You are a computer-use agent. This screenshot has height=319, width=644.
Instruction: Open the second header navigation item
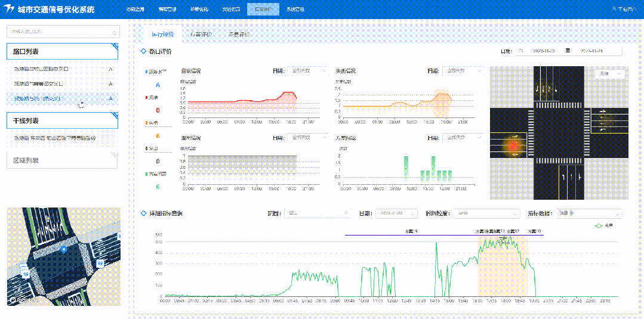[x=167, y=9]
